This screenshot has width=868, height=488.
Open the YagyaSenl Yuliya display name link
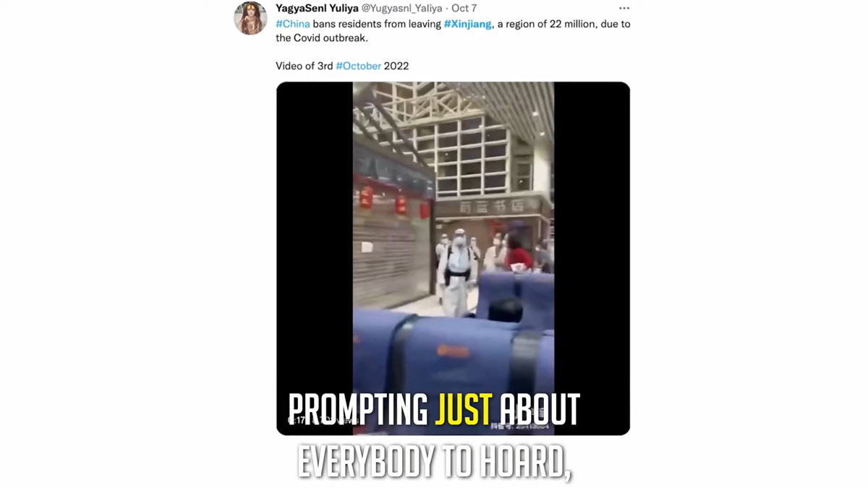tap(317, 9)
